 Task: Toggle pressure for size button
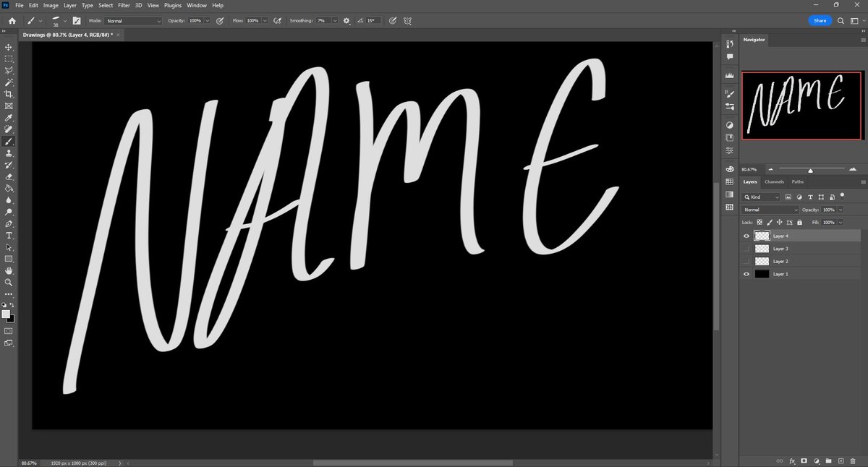coord(392,21)
